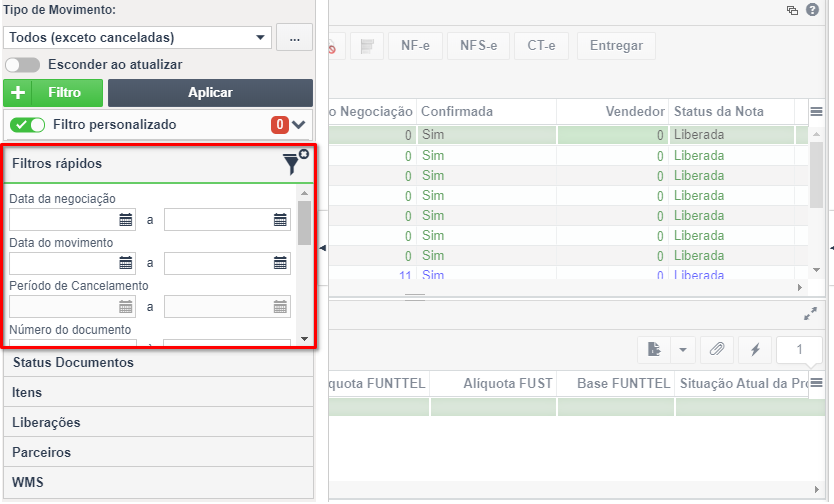Expand the Parceiros section
The width and height of the screenshot is (834, 504).
click(x=159, y=452)
